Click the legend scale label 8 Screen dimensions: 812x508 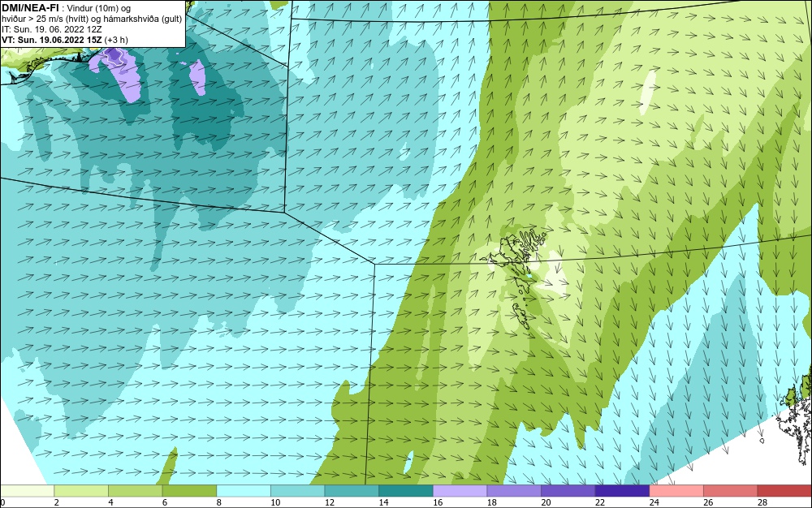coord(219,502)
